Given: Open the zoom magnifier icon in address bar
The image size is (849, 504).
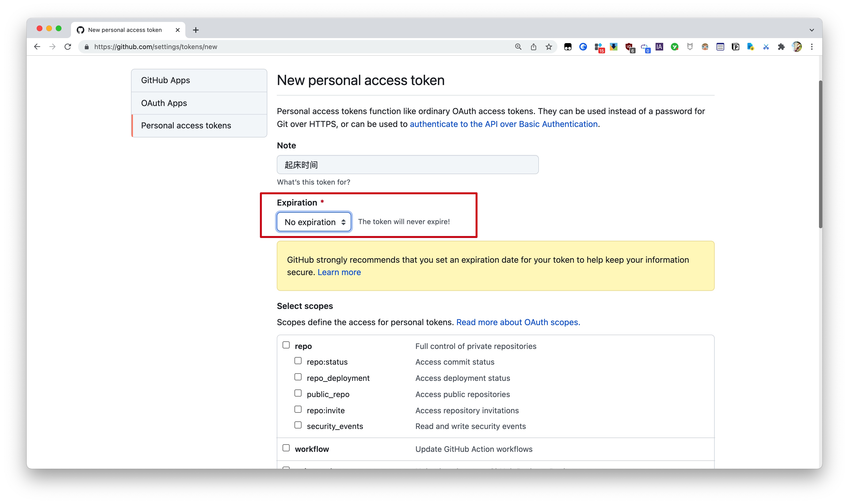Looking at the screenshot, I should (518, 47).
